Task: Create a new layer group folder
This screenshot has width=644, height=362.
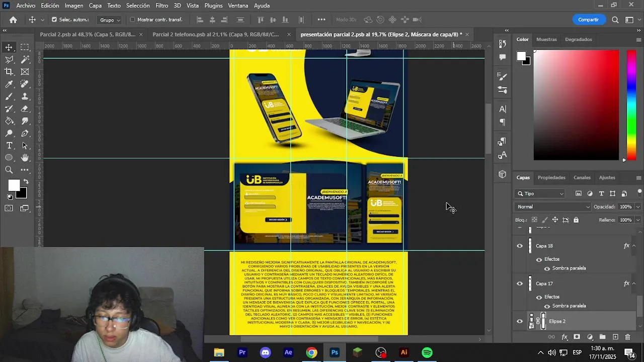Action: pyautogui.click(x=602, y=337)
